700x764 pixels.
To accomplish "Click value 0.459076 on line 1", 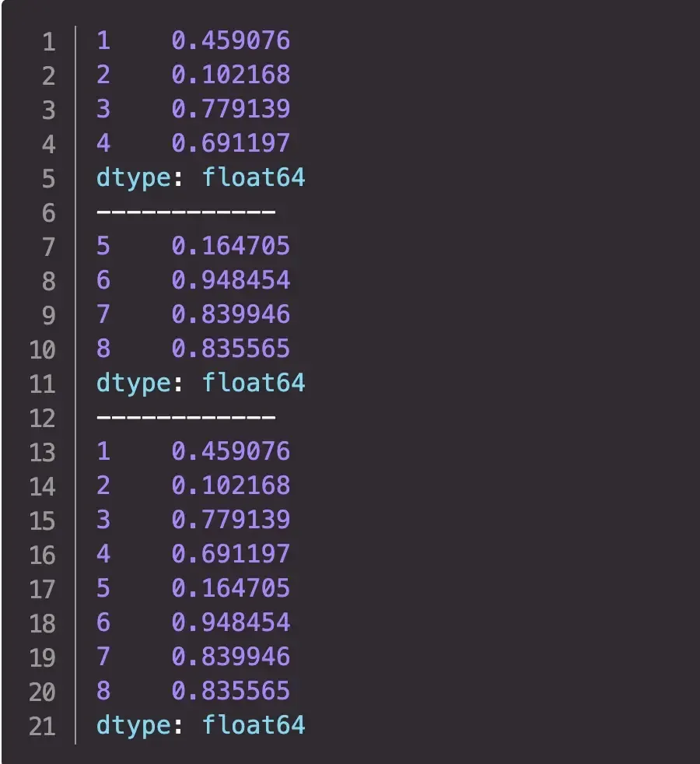I will point(231,40).
